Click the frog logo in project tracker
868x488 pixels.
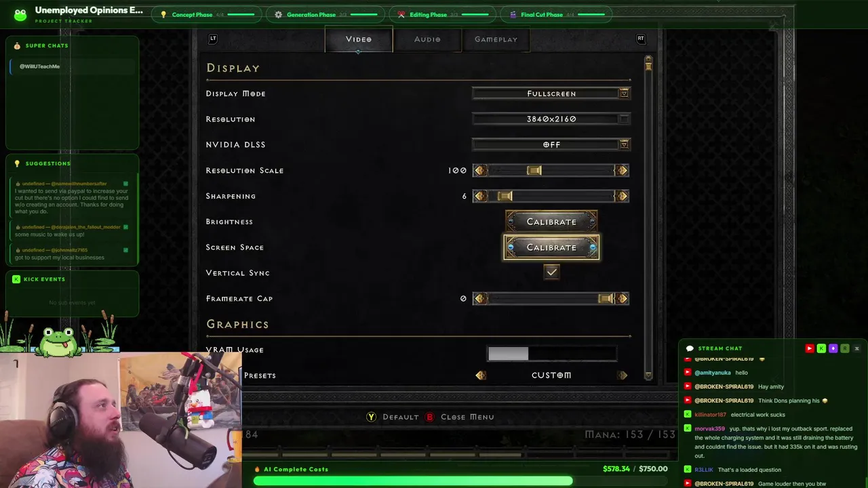pos(20,14)
